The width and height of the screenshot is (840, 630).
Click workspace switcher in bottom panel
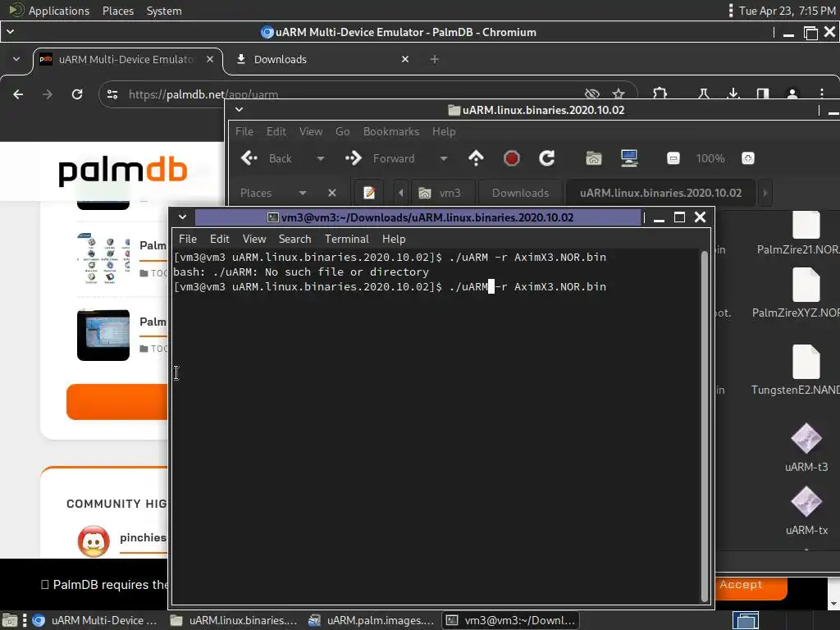pyautogui.click(x=745, y=620)
